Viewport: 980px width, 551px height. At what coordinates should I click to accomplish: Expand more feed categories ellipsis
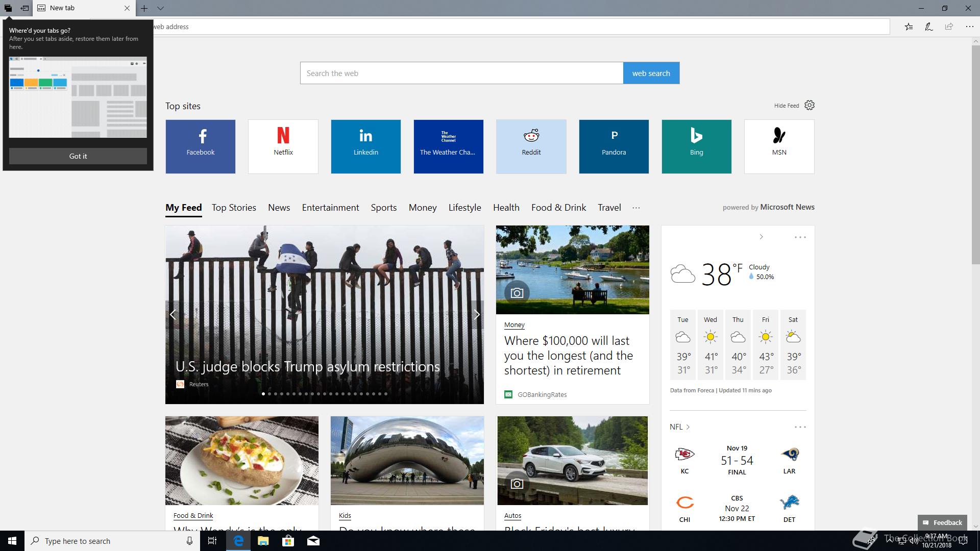pyautogui.click(x=636, y=208)
